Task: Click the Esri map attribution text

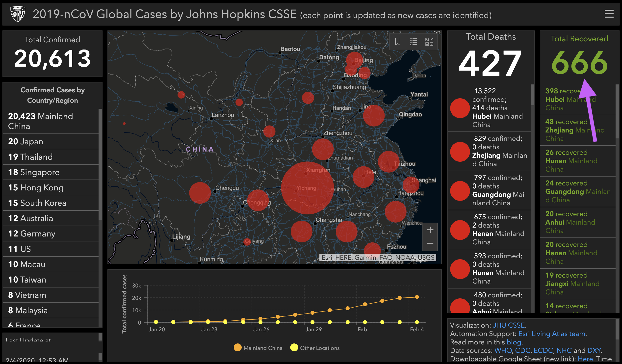Action: click(x=378, y=258)
